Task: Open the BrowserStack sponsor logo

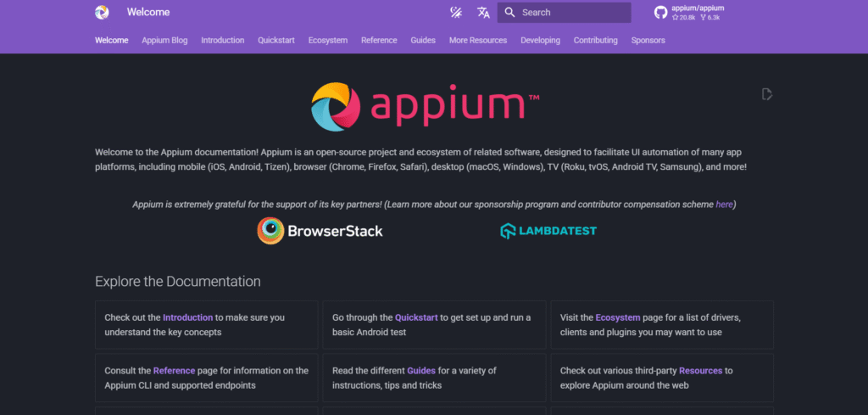Action: pos(320,231)
